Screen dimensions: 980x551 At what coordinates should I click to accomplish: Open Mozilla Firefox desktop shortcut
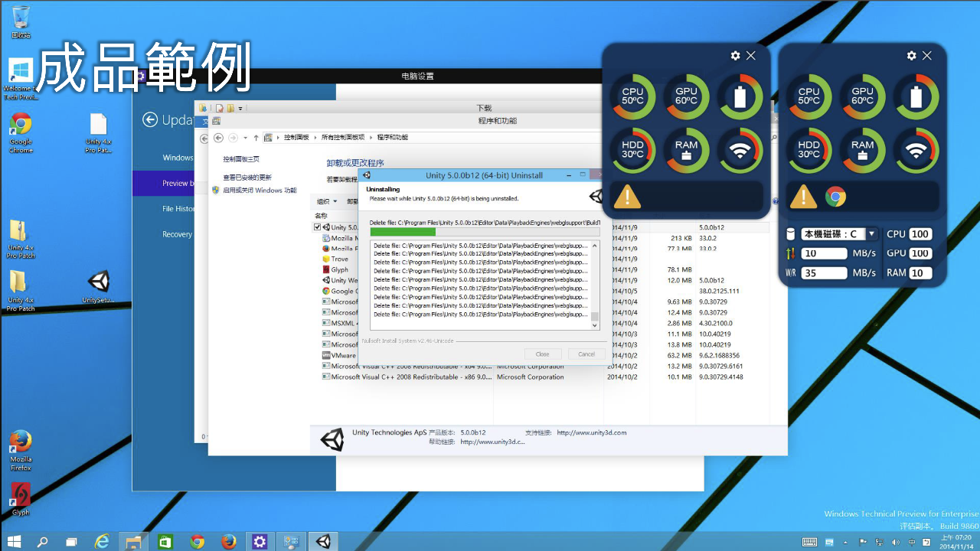21,450
